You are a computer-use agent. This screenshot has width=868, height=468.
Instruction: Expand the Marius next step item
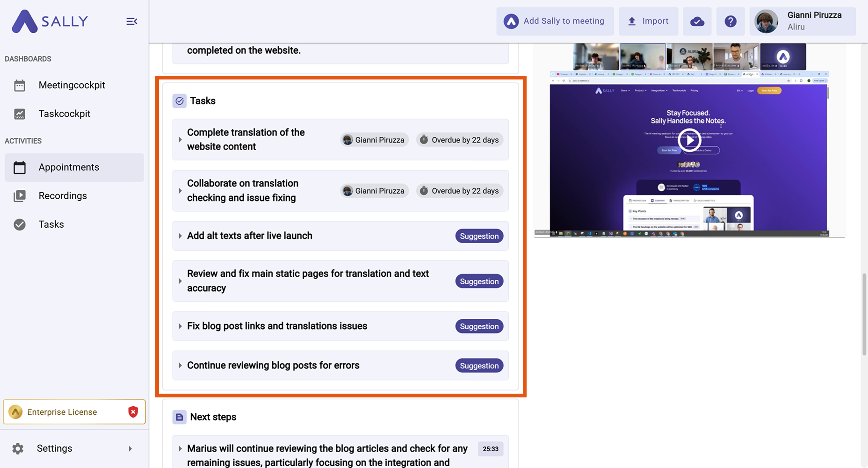pyautogui.click(x=180, y=449)
